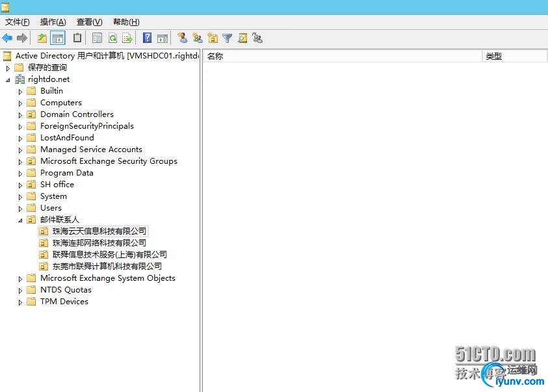Create a new organizational unit via toolbar icon
Screen dimensions: 548x392
point(213,38)
